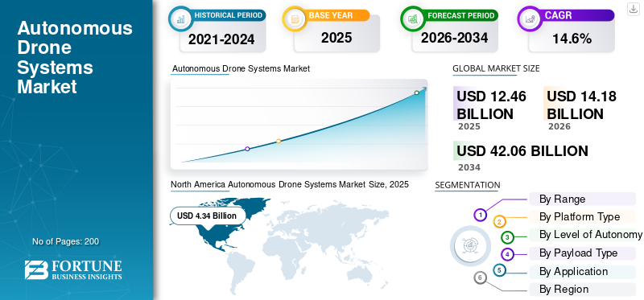Select segmentation number 1 circle
The height and width of the screenshot is (300, 644).
coord(480,215)
